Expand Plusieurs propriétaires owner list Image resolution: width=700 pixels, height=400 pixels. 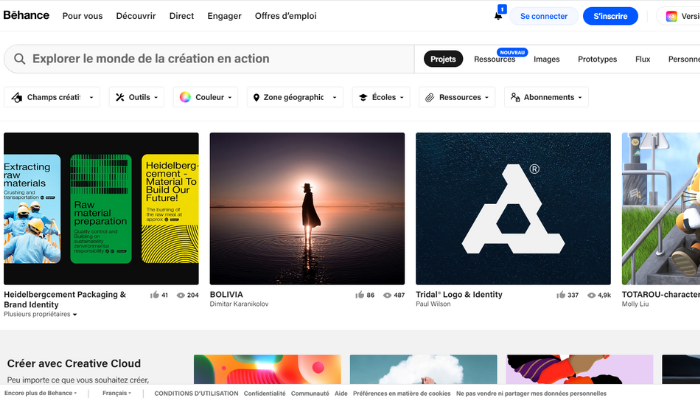[x=40, y=314]
